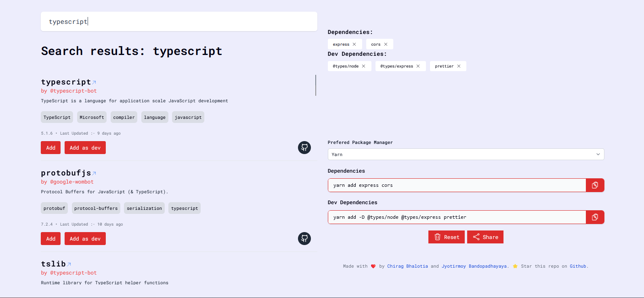This screenshot has width=644, height=298.
Task: Add typescript as a dev dependency
Action: tap(85, 148)
